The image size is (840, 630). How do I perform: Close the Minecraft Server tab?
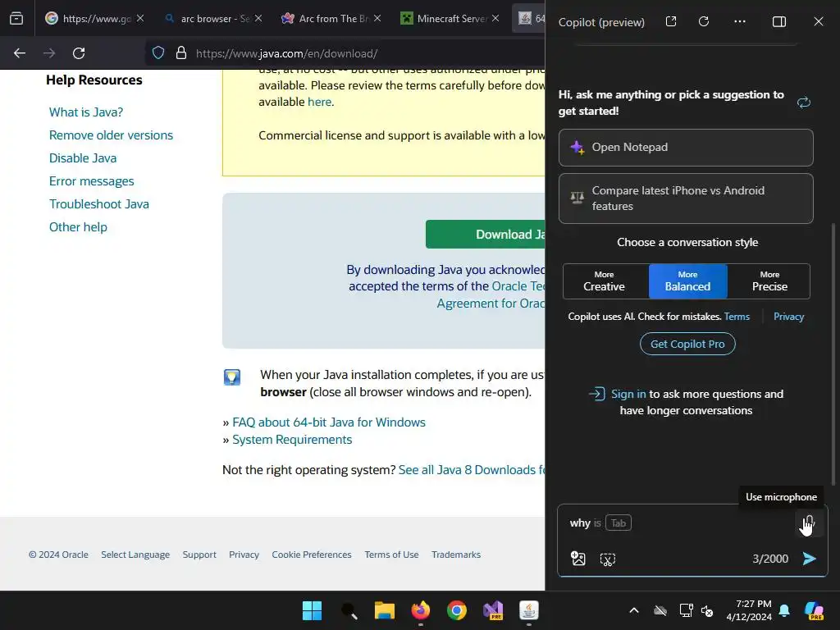tap(495, 18)
